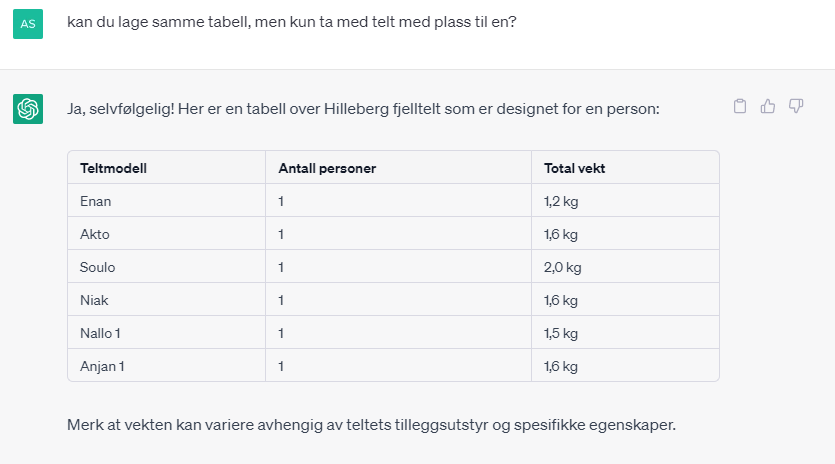Click the 'Merk at vekten' note text
This screenshot has width=835, height=464.
[x=372, y=424]
